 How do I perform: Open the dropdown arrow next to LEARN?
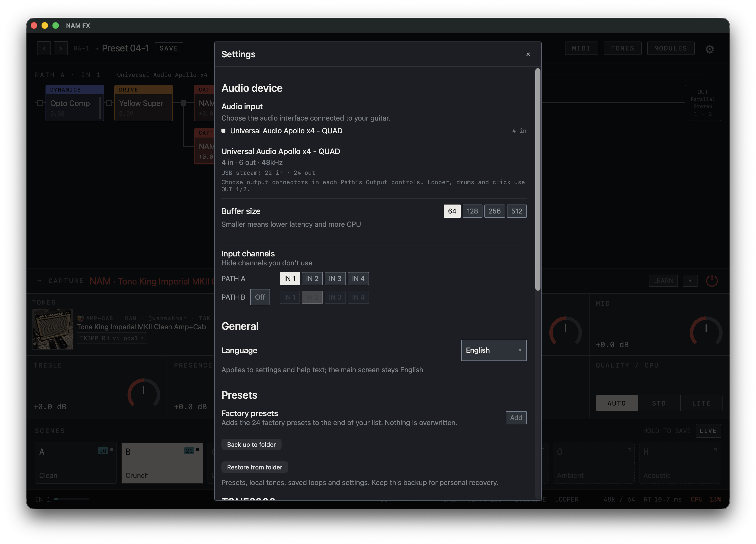coord(690,281)
